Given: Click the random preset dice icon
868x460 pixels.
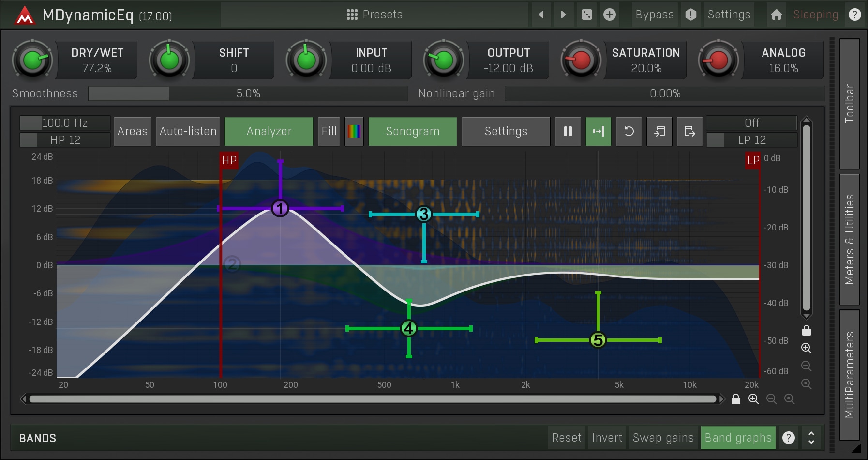Looking at the screenshot, I should pos(586,15).
